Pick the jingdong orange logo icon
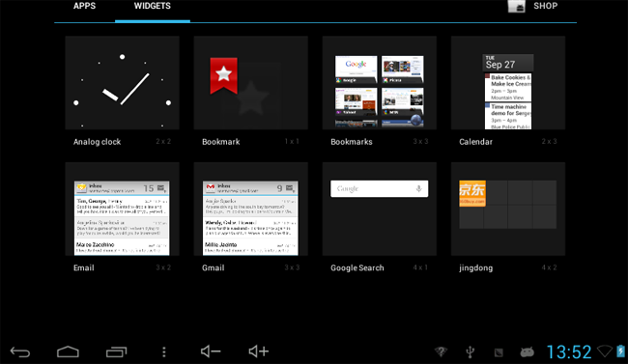This screenshot has height=364, width=628. point(472,193)
